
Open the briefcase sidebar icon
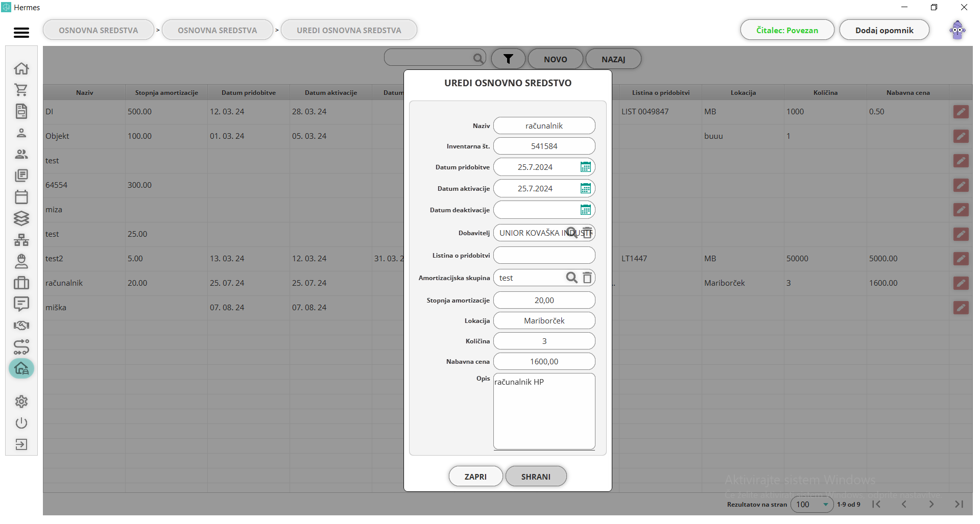pyautogui.click(x=21, y=283)
